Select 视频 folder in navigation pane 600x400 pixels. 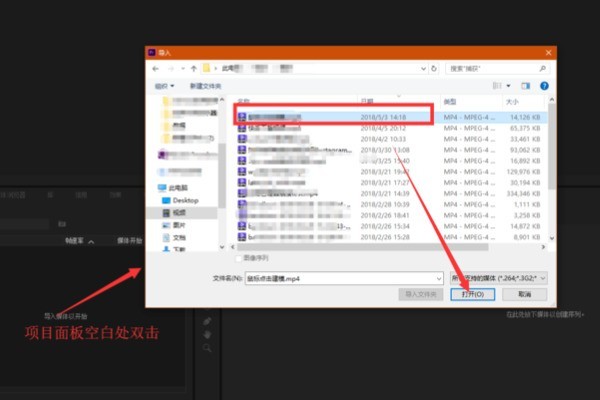click(180, 213)
